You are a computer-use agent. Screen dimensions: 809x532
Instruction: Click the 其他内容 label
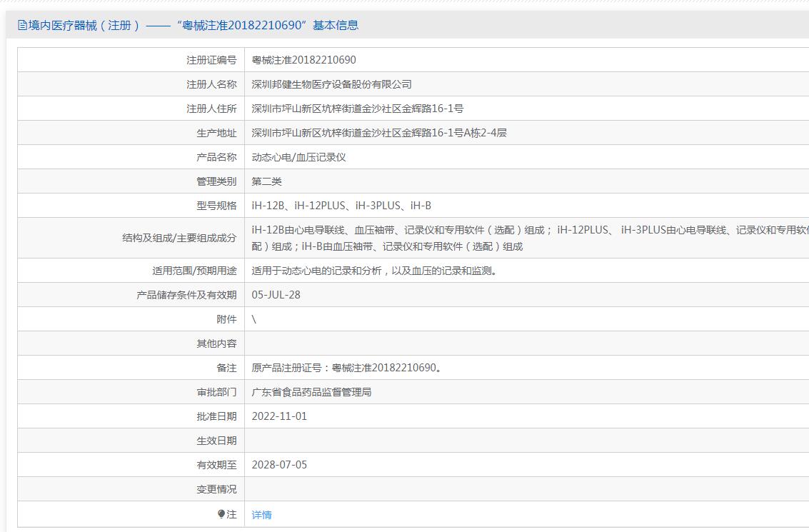[216, 343]
